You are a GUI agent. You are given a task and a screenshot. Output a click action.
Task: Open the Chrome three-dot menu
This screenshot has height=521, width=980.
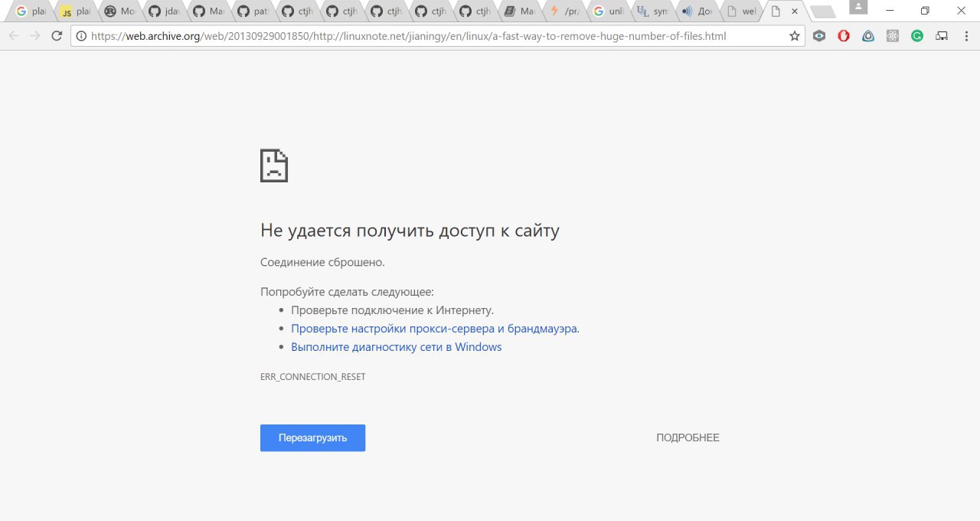(965, 36)
